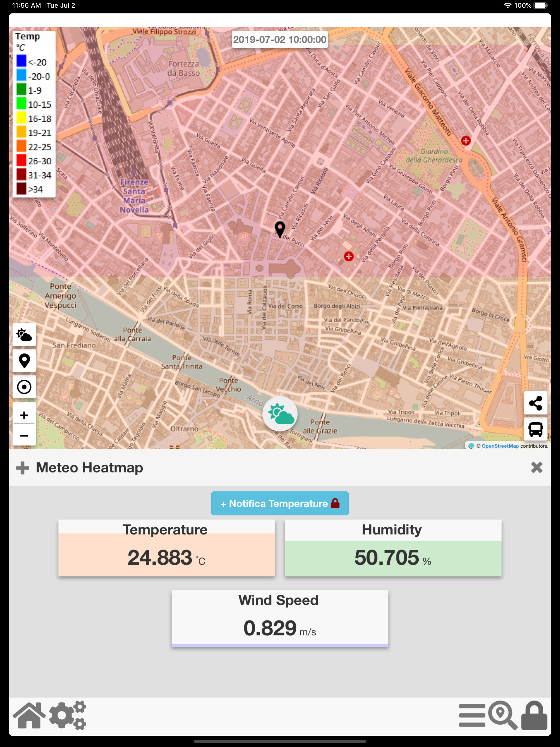Click the Ponte alle Grazie map label

coord(320,427)
